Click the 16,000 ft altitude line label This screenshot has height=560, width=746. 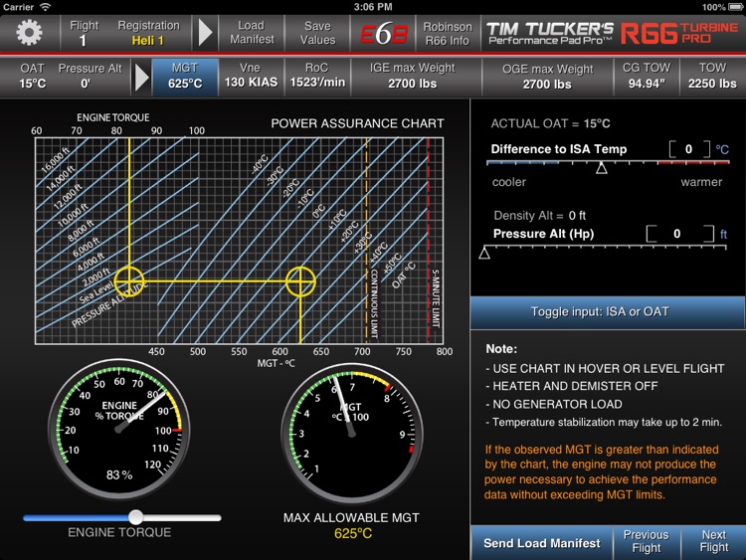pos(56,160)
